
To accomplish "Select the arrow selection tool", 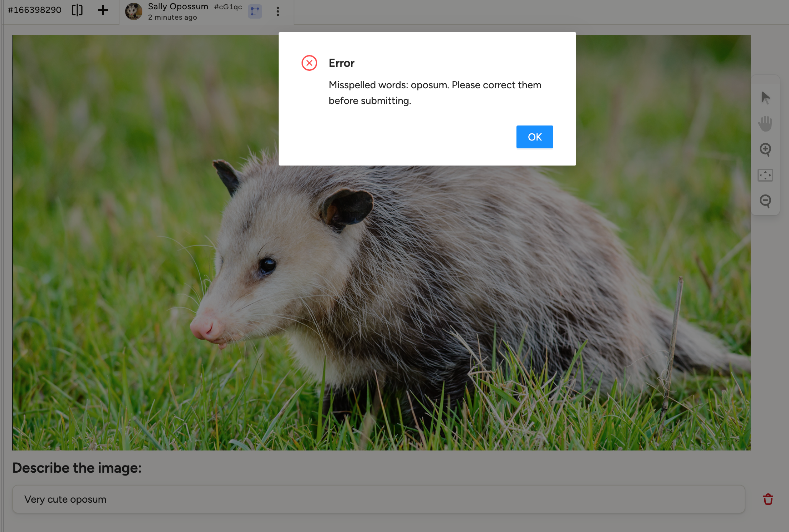I will tap(766, 97).
